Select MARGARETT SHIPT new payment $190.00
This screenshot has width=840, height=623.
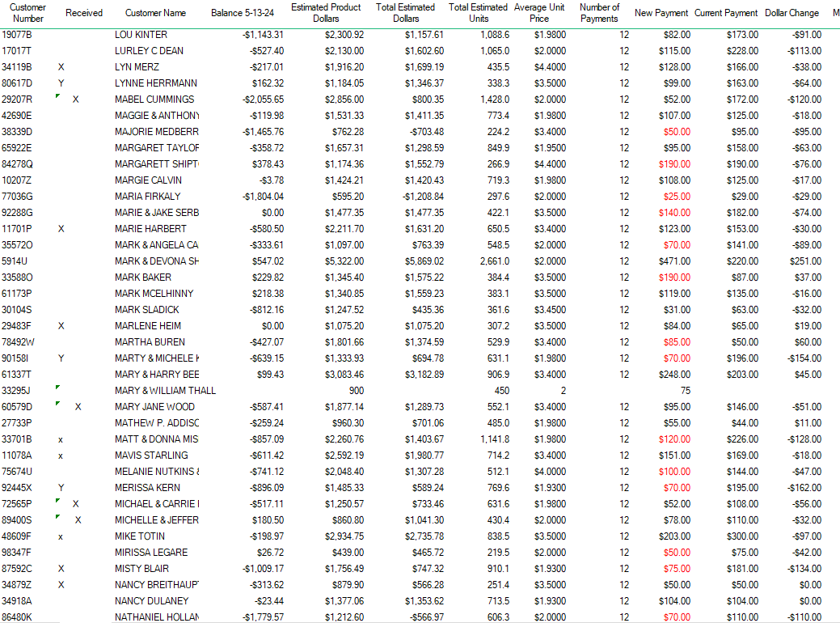[674, 164]
